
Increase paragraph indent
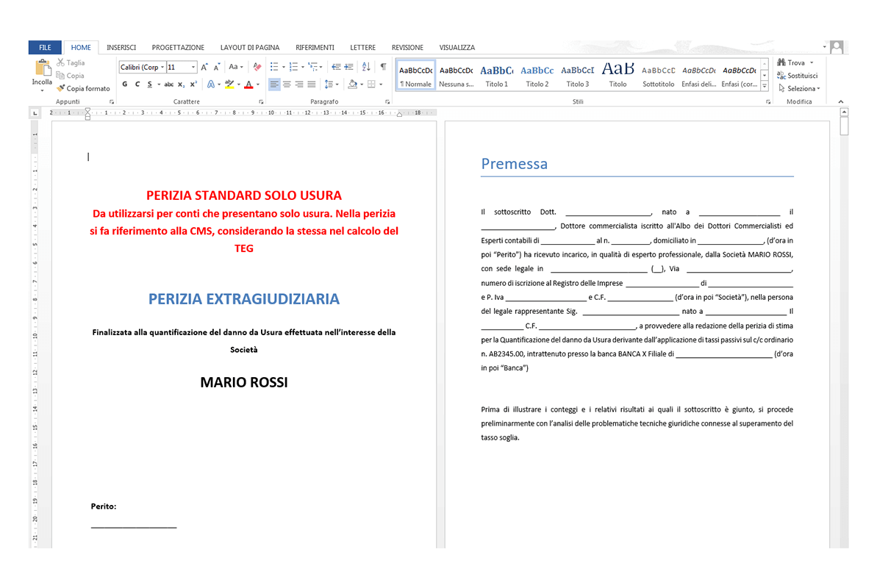tap(348, 67)
